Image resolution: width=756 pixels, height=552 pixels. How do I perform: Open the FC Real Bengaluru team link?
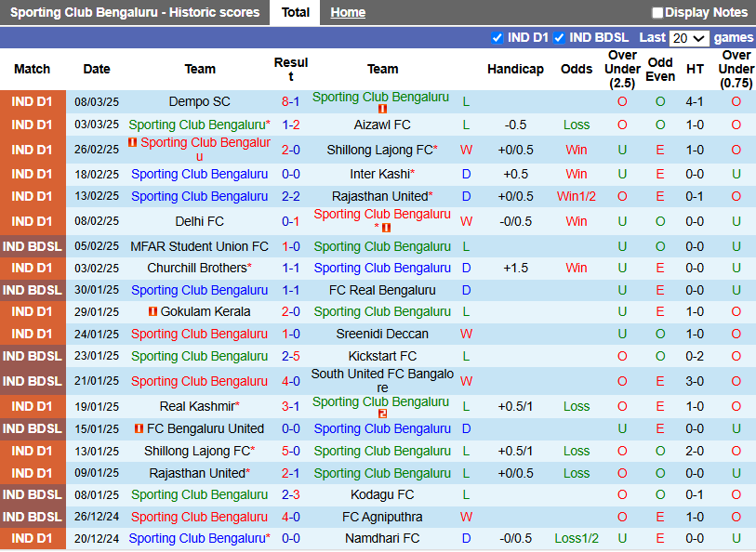click(x=382, y=290)
